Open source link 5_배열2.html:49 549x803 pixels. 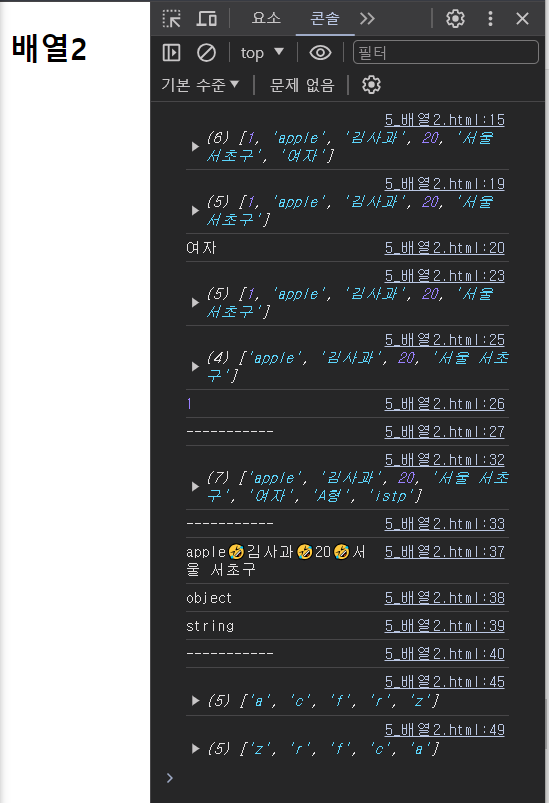click(445, 730)
